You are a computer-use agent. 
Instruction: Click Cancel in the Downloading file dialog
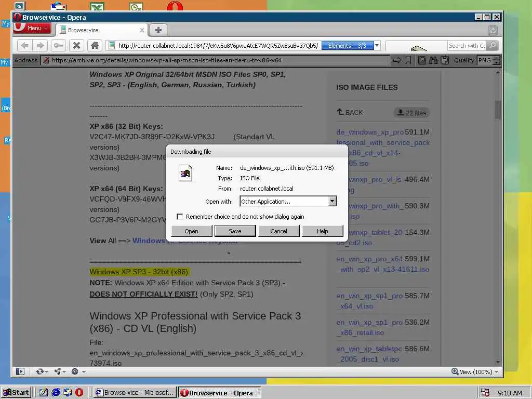(278, 231)
